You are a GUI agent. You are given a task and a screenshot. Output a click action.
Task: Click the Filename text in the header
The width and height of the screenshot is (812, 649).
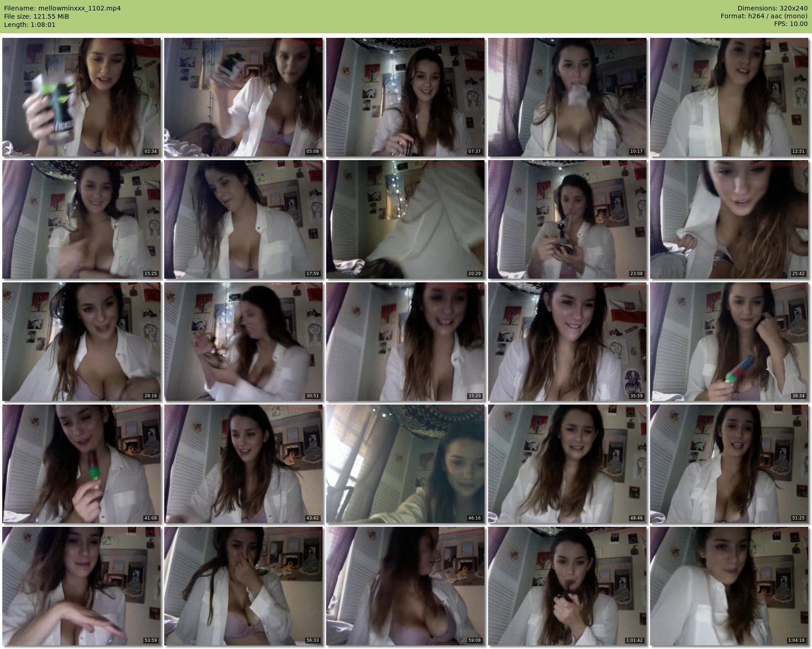coord(62,8)
